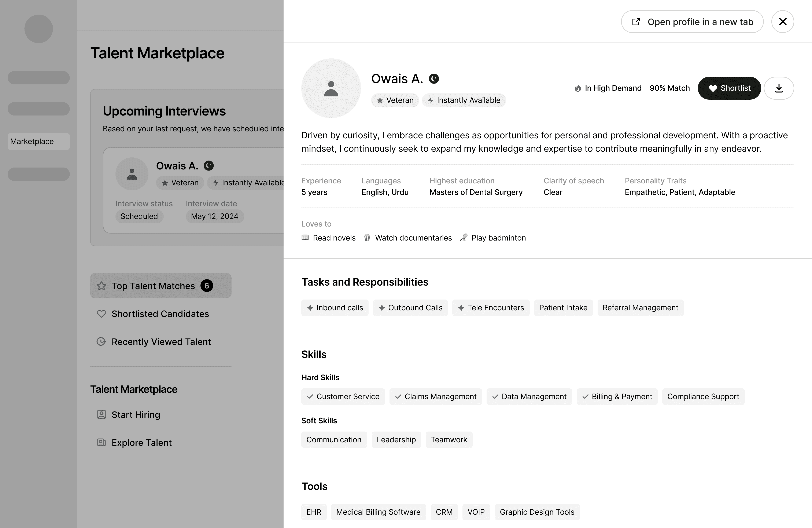Viewport: 812px width, 528px height.
Task: Click the Shortlist heart button
Action: (729, 88)
